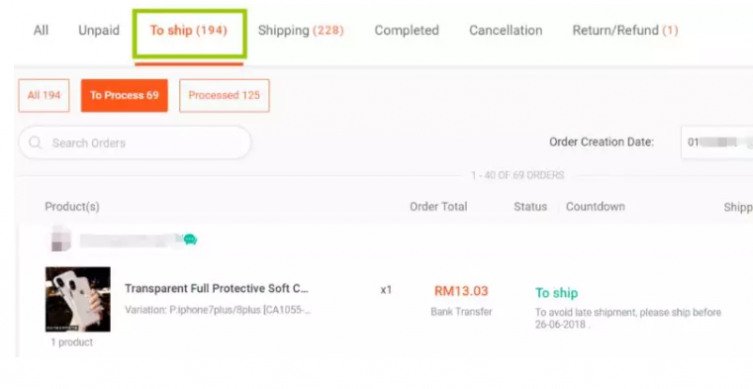Select the To ship (194) tab
The image size is (753, 389).
point(189,30)
